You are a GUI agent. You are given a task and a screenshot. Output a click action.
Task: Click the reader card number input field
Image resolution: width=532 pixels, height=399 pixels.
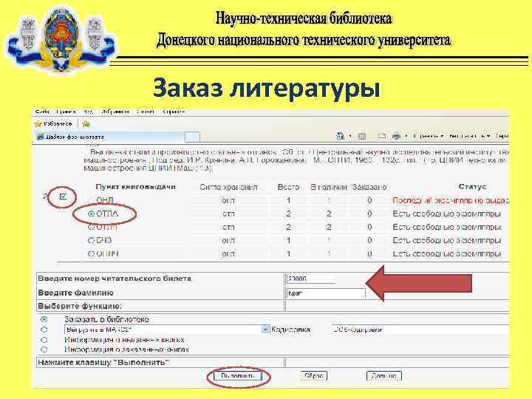[x=311, y=279]
